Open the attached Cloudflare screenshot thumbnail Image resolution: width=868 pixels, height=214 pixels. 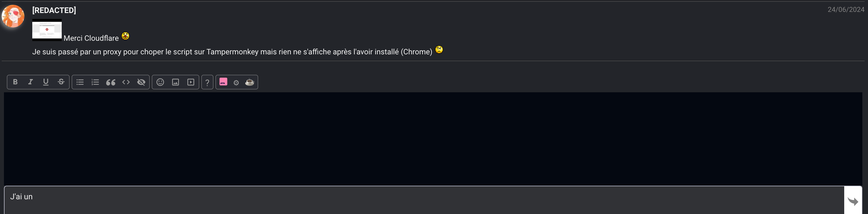pos(47,30)
